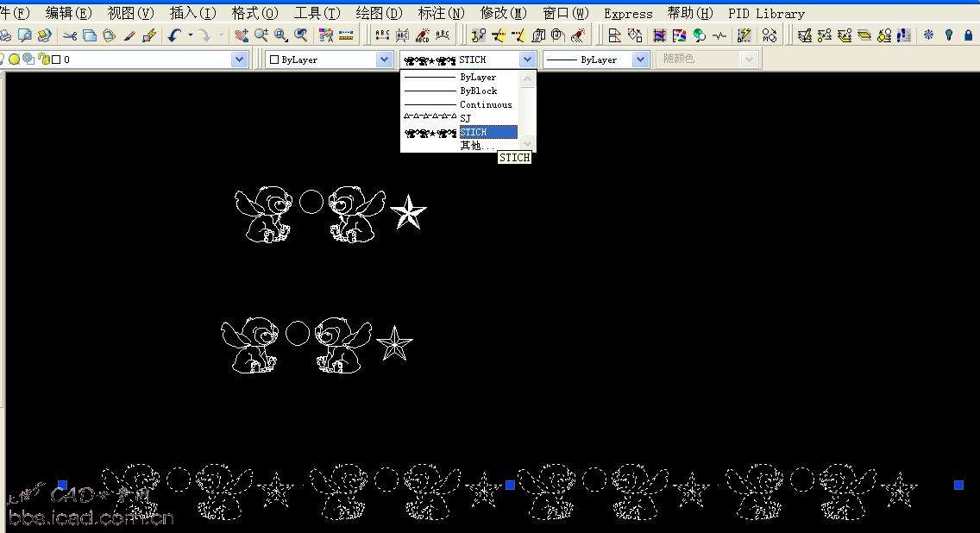Open the properties palette icon
The width and height of the screenshot is (980, 533).
(325, 35)
